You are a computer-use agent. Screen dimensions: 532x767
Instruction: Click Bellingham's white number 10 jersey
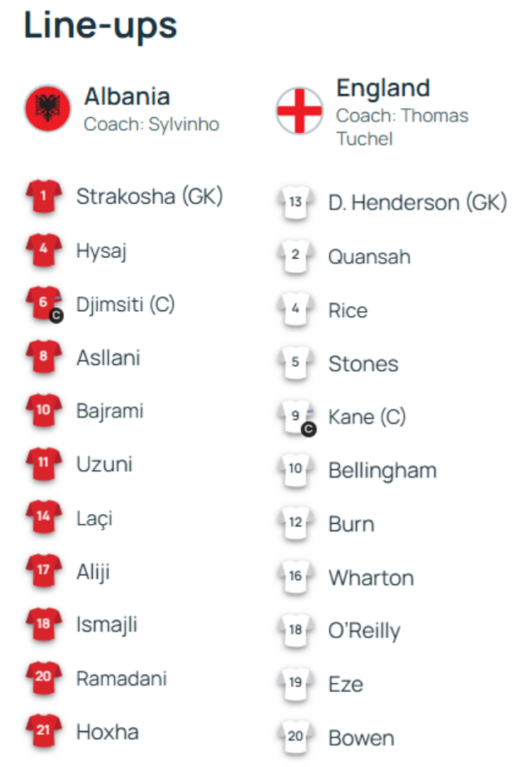coord(296,470)
